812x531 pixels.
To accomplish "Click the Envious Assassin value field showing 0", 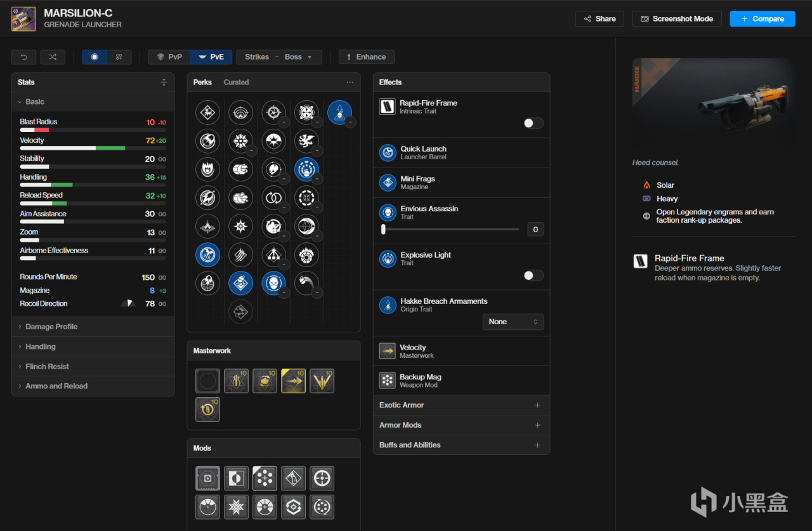I will [535, 230].
